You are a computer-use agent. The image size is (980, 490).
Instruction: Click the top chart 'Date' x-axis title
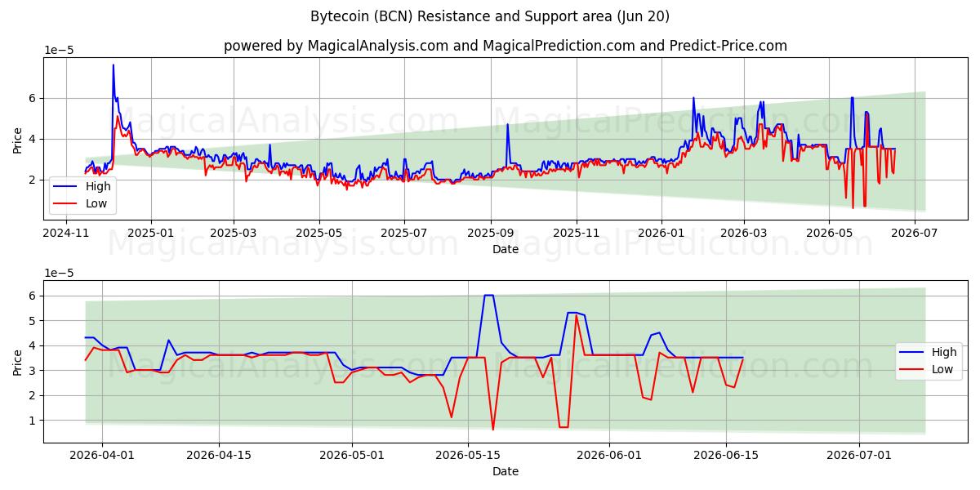pyautogui.click(x=506, y=249)
